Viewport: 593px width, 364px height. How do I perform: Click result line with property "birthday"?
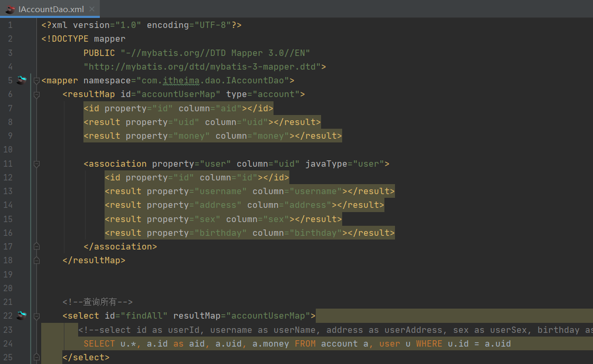[250, 233]
